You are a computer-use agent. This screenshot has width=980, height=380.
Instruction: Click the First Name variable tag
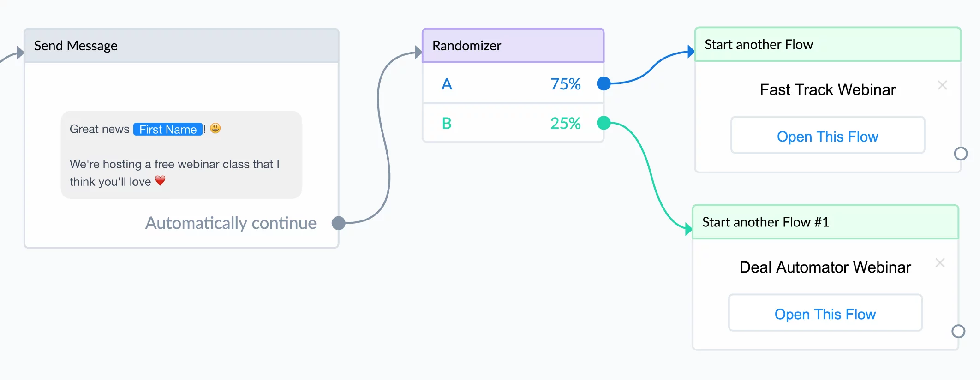pos(168,129)
